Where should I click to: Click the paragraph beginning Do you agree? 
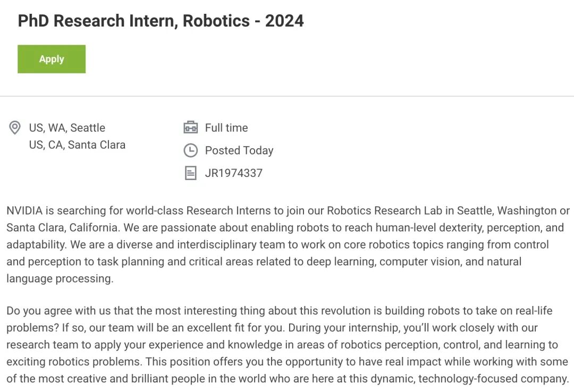287,345
